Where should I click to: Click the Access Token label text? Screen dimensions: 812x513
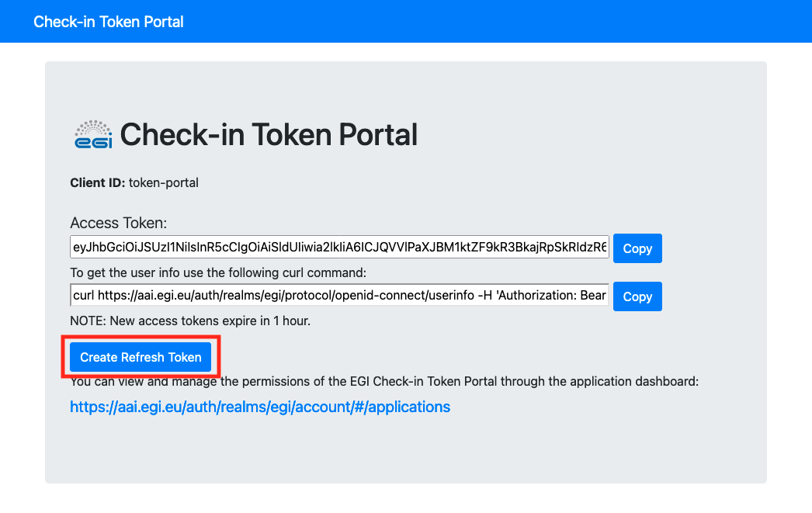[118, 222]
